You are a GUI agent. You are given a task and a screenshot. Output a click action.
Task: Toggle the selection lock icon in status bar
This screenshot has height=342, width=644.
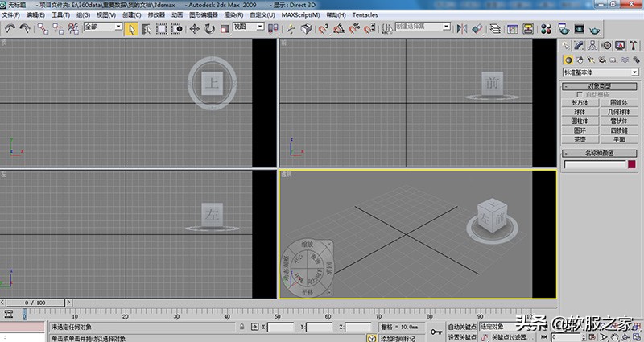242,328
